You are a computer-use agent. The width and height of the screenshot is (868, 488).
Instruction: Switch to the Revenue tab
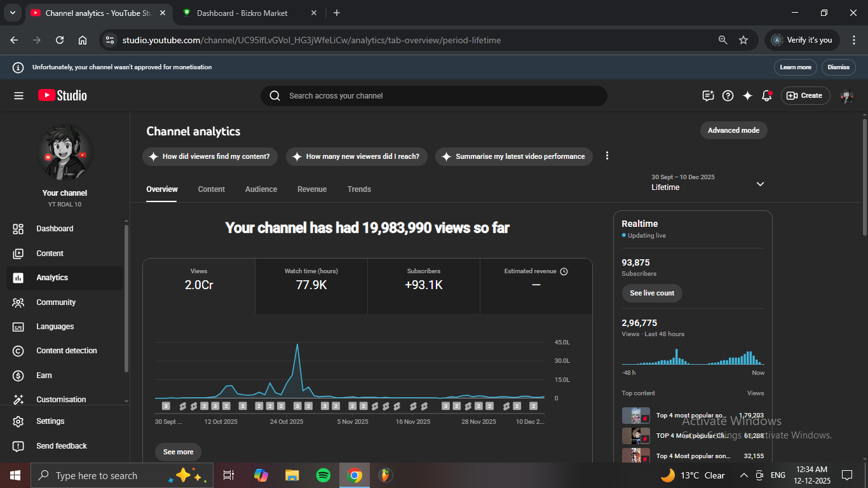click(312, 189)
